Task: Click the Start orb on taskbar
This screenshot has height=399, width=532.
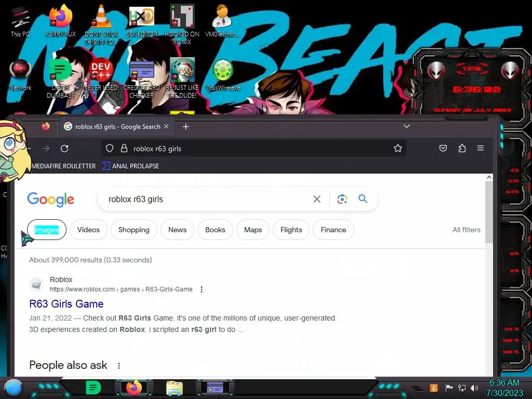Action: pos(14,388)
